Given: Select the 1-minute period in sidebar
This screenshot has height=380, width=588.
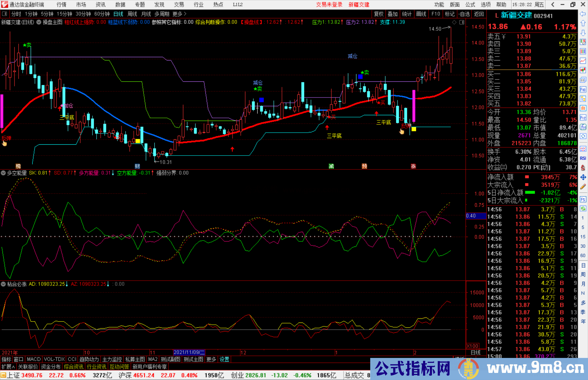Looking at the screenshot, I should tap(583, 218).
